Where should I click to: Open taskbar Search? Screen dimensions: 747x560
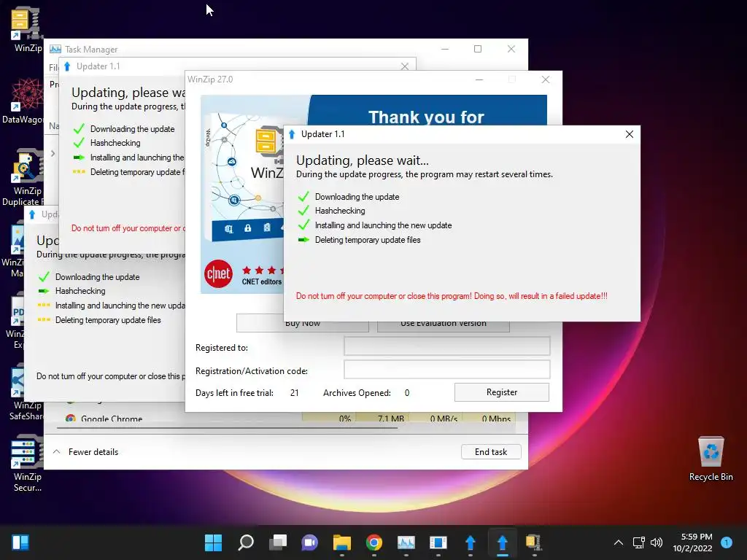[x=246, y=542]
